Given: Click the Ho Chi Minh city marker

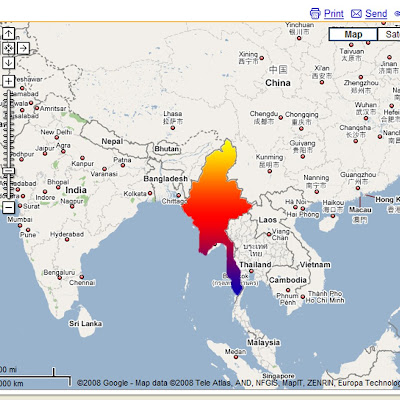Looking at the screenshot, I should [x=303, y=296].
